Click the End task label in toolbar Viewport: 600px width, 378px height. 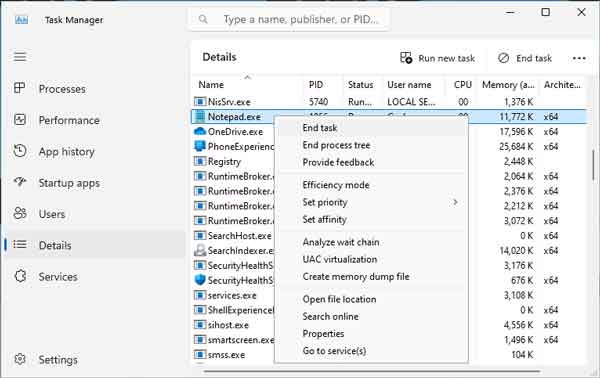534,58
